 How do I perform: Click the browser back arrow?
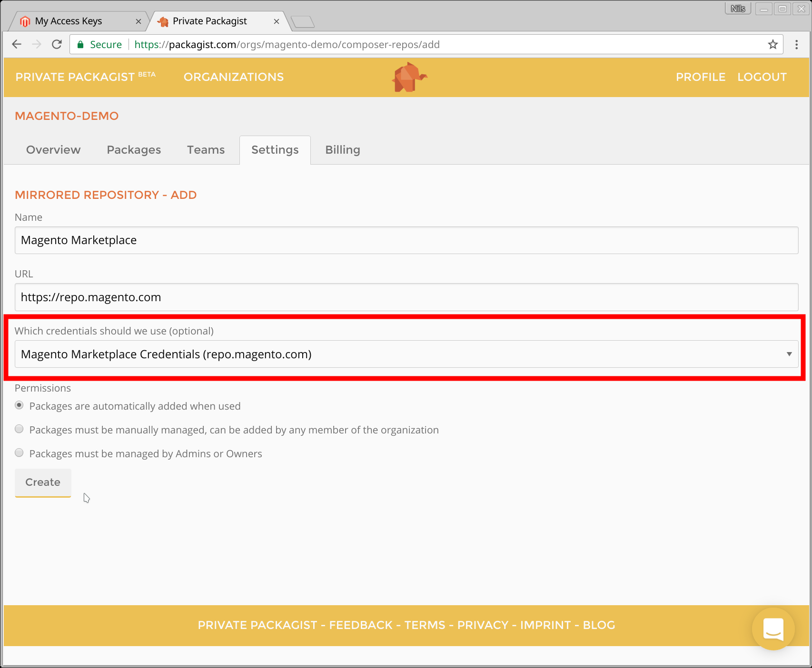17,44
